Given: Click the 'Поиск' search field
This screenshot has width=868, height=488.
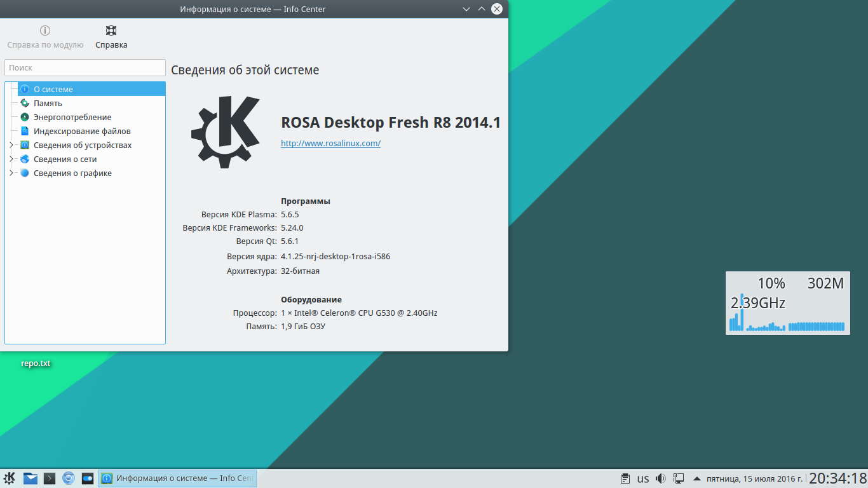Looking at the screenshot, I should [x=85, y=67].
